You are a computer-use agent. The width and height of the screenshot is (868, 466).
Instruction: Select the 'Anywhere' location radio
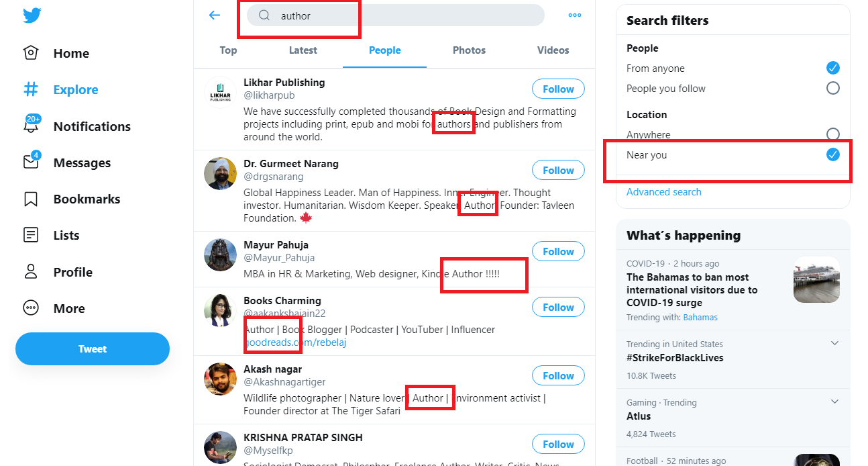click(832, 134)
